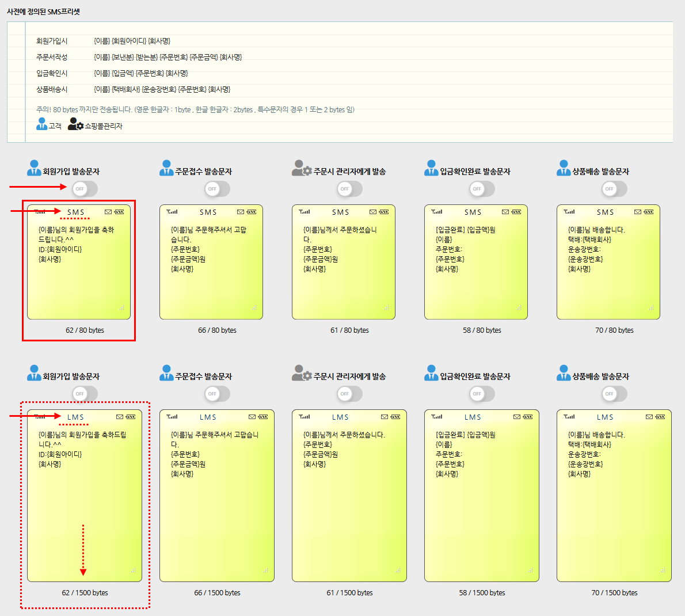Click admin gear icon beside LMS 주문시 관리자에게 발송
Viewport: 685px width, 616px height.
coord(301,373)
